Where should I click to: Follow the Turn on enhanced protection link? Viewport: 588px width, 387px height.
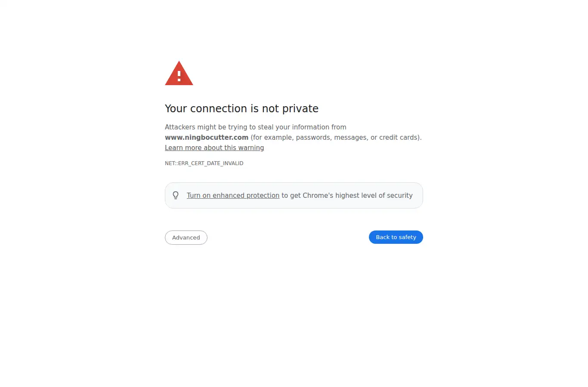coord(233,195)
